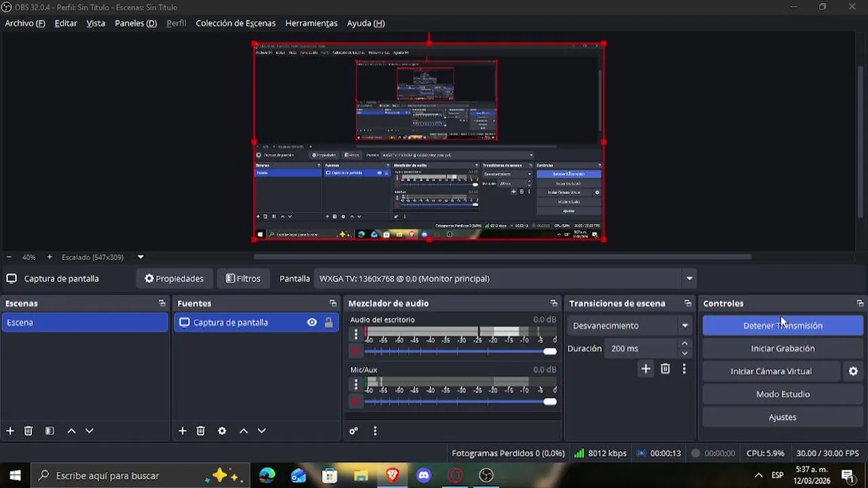The image size is (868, 488).
Task: Open the Colección de Escenas menu
Action: (x=235, y=23)
